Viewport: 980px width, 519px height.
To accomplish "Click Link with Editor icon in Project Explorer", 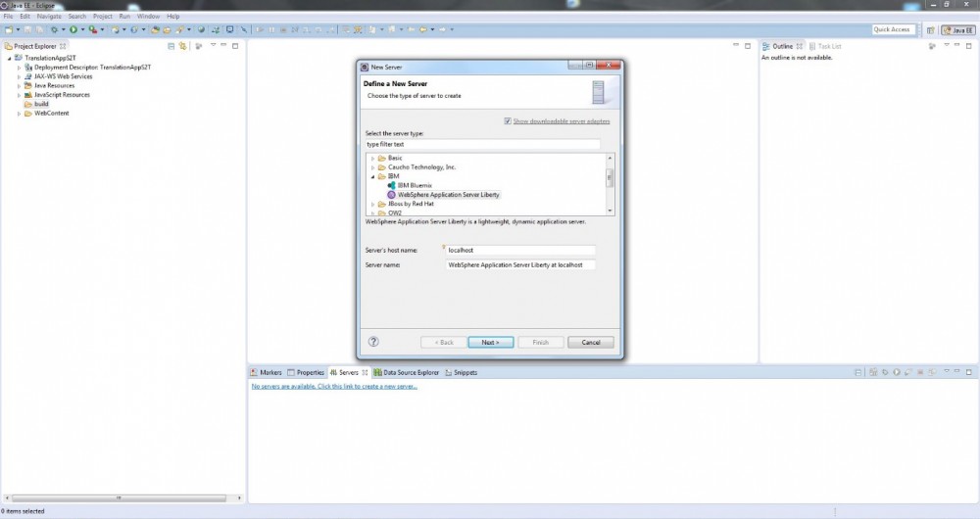I will click(x=182, y=46).
